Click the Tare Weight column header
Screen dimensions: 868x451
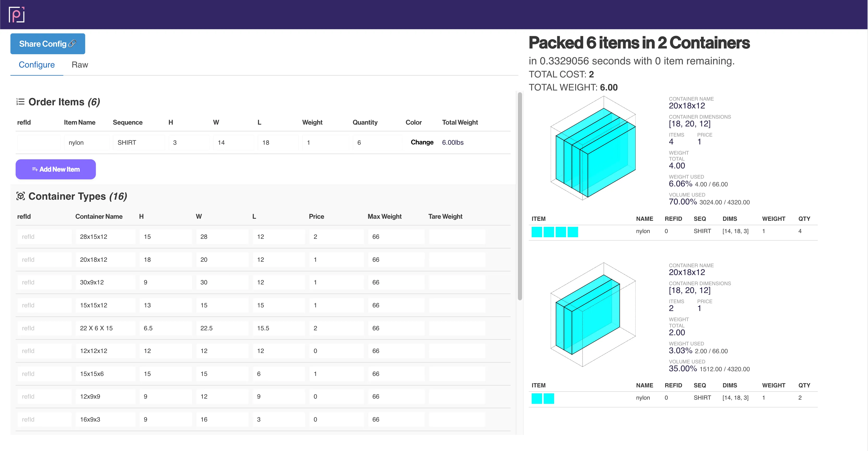pyautogui.click(x=445, y=216)
